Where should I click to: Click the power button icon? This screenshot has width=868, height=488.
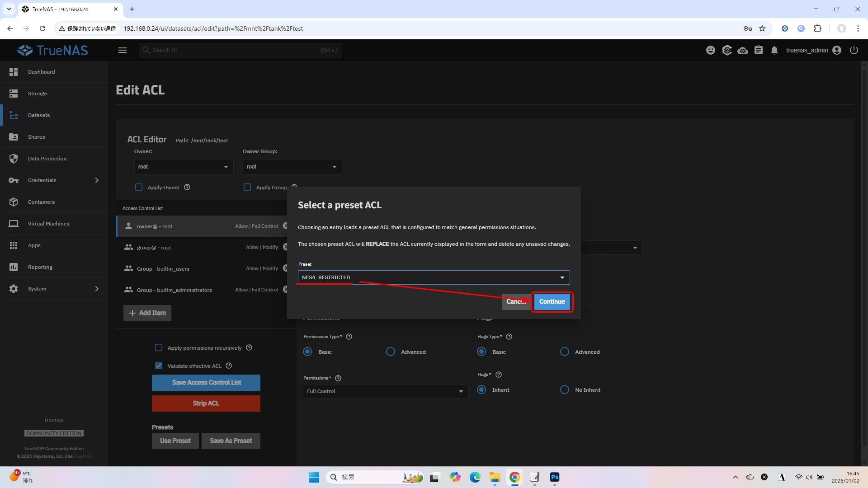point(854,50)
